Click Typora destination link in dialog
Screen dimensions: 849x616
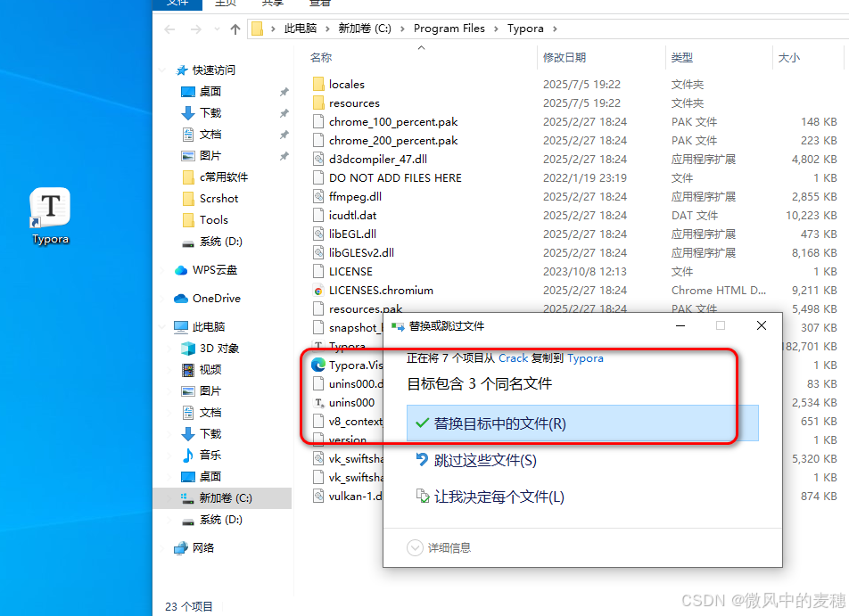(585, 358)
